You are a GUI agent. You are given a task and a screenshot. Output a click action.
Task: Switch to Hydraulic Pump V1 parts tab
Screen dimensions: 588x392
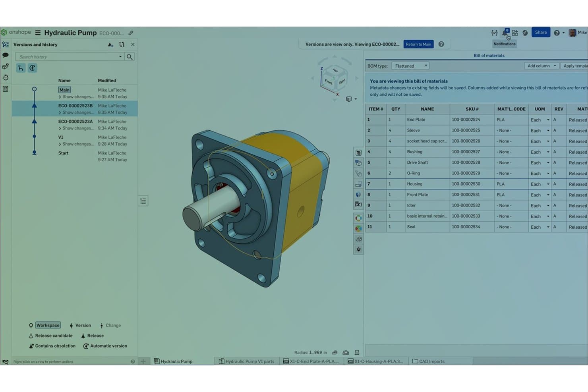click(246, 361)
